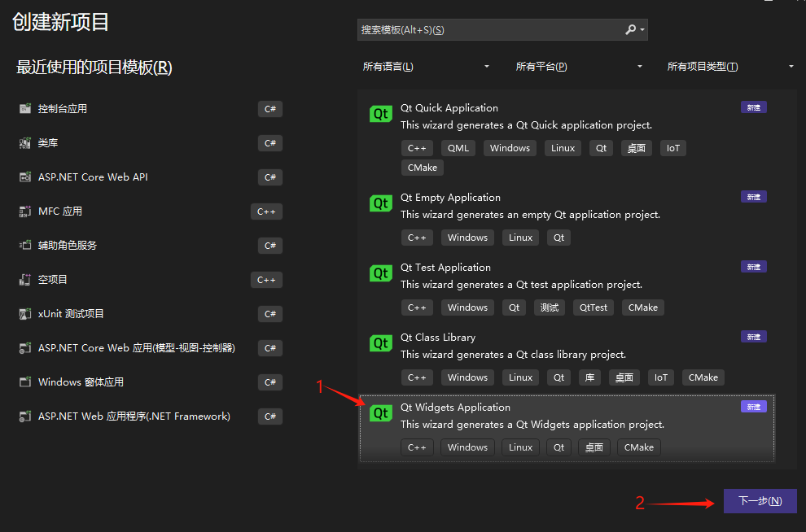Click the 新建 badge on Qt Widgets Application
The height and width of the screenshot is (532, 806).
(754, 406)
